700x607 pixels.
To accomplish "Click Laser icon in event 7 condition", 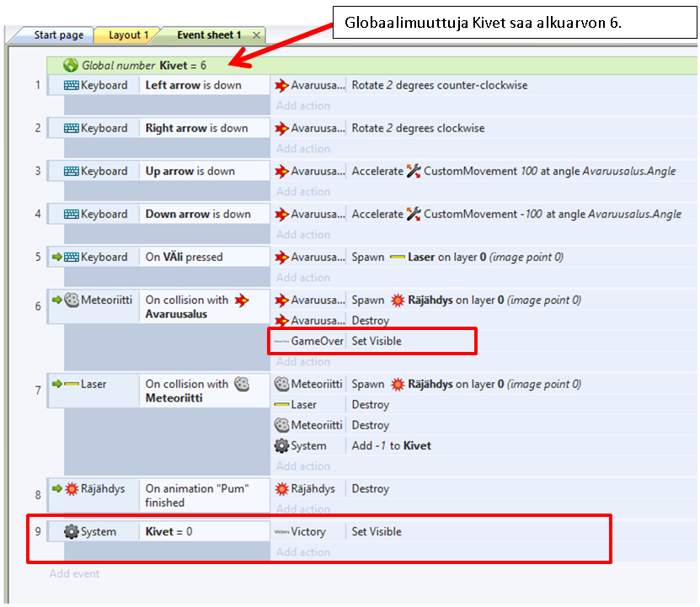I will 72,384.
